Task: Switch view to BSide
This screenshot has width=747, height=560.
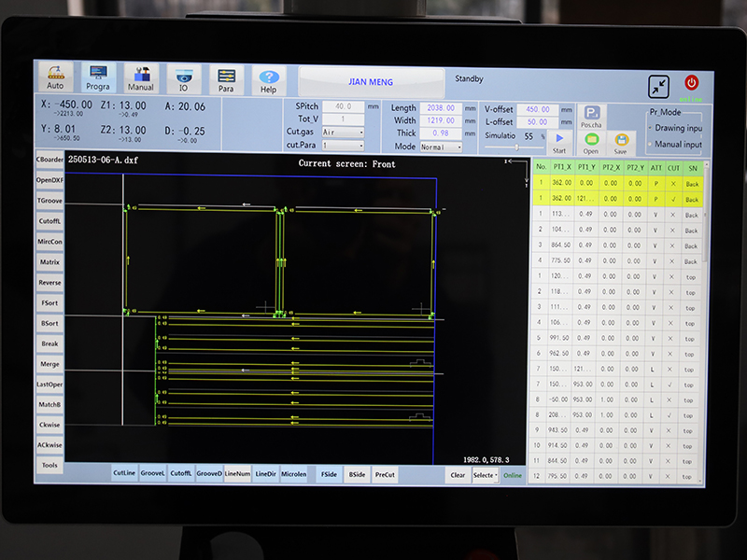Action: click(x=357, y=474)
